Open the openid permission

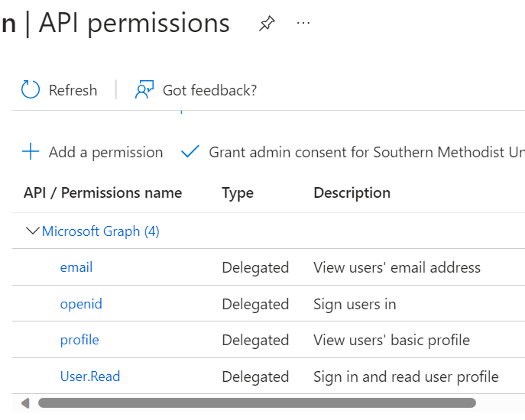point(81,304)
